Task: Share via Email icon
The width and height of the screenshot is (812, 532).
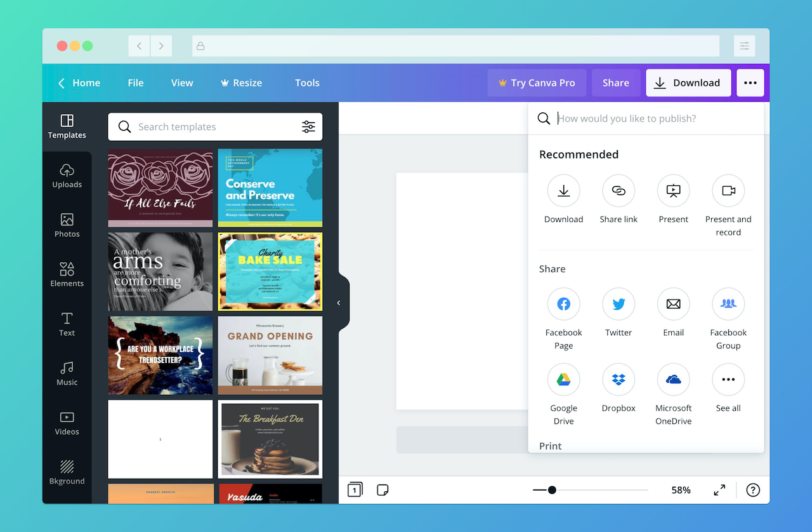Action: (x=673, y=304)
